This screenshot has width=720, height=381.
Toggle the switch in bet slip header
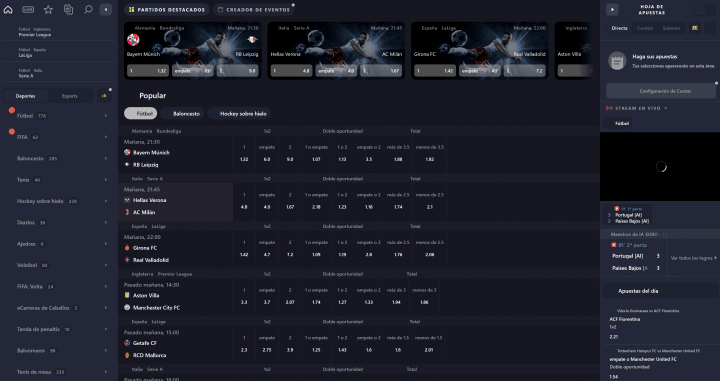point(704,10)
